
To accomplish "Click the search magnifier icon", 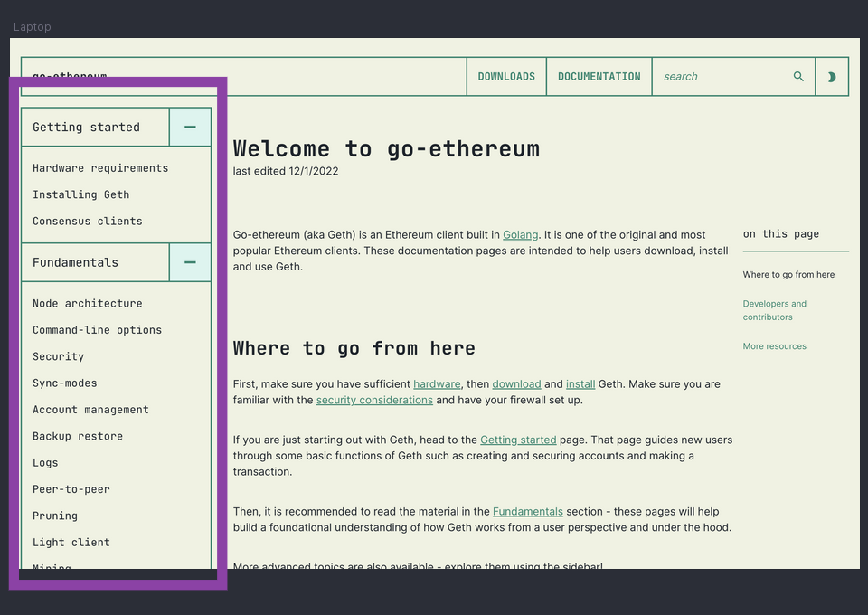I will [798, 76].
